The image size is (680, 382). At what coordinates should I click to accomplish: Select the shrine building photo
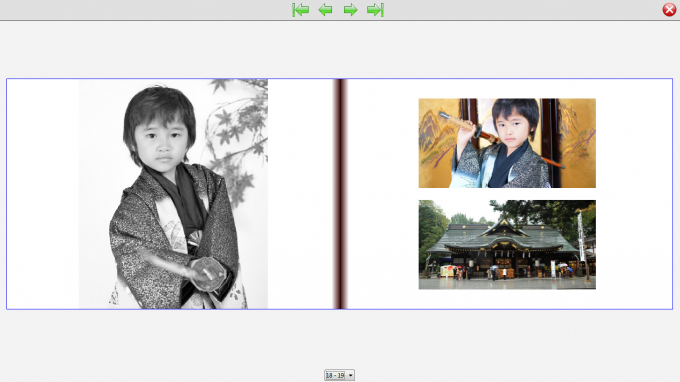507,245
